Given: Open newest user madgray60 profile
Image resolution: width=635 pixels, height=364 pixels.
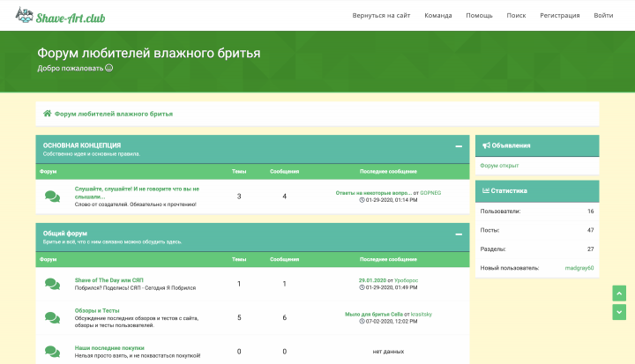Looking at the screenshot, I should pyautogui.click(x=579, y=268).
